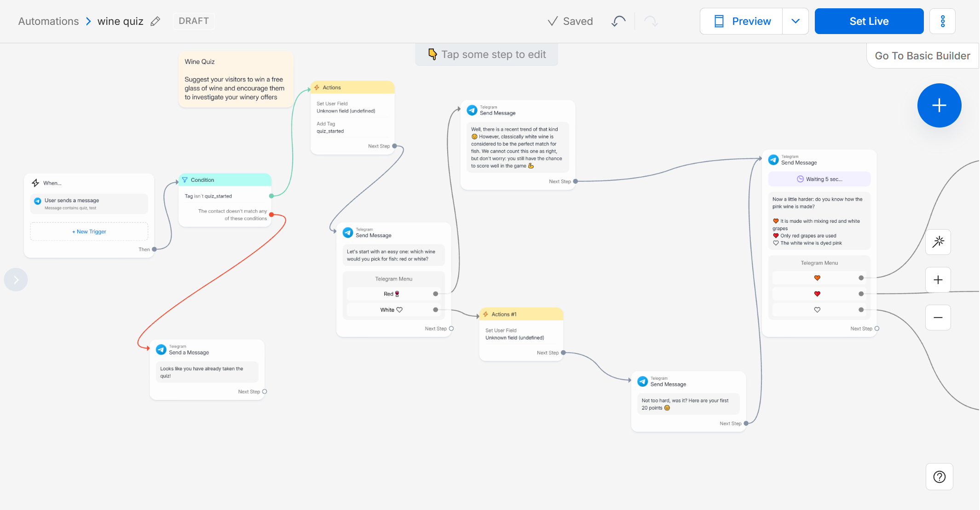
Task: Click the Telegram icon on Send a Message node
Action: pyautogui.click(x=161, y=350)
